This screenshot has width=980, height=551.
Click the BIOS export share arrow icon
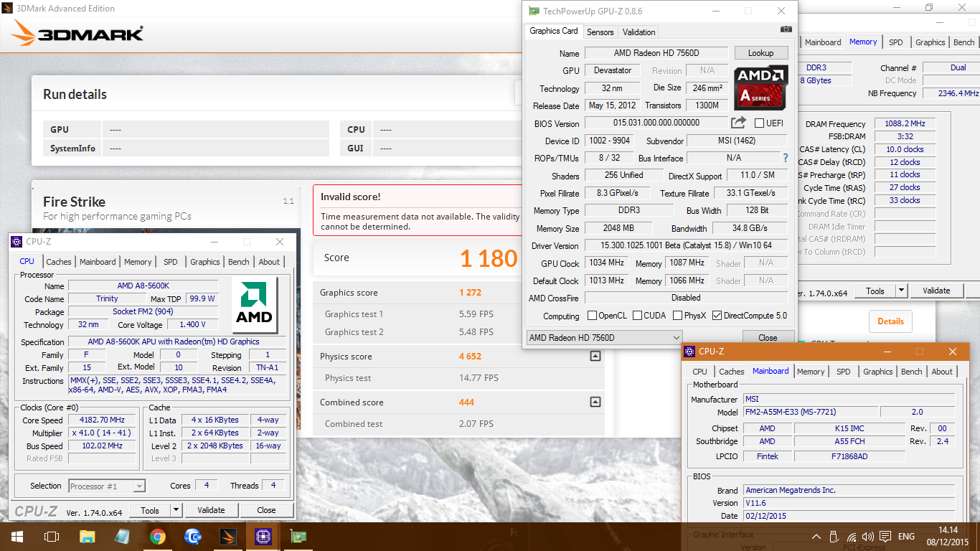(739, 123)
